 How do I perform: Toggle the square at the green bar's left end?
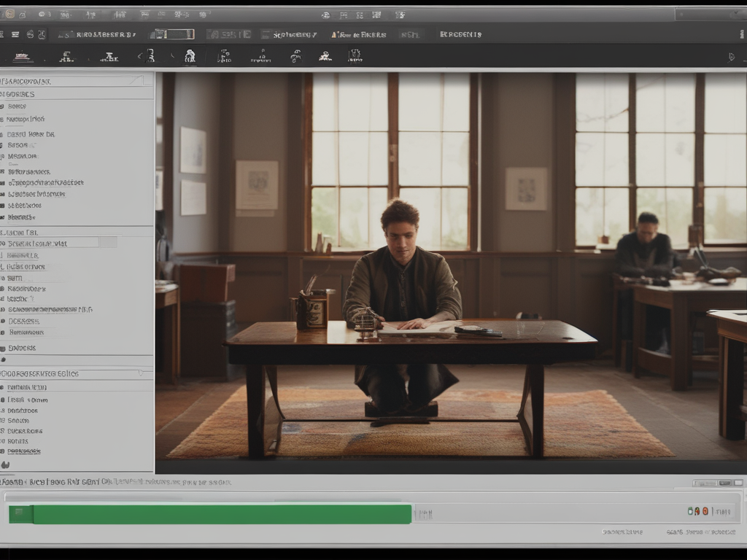pyautogui.click(x=20, y=514)
